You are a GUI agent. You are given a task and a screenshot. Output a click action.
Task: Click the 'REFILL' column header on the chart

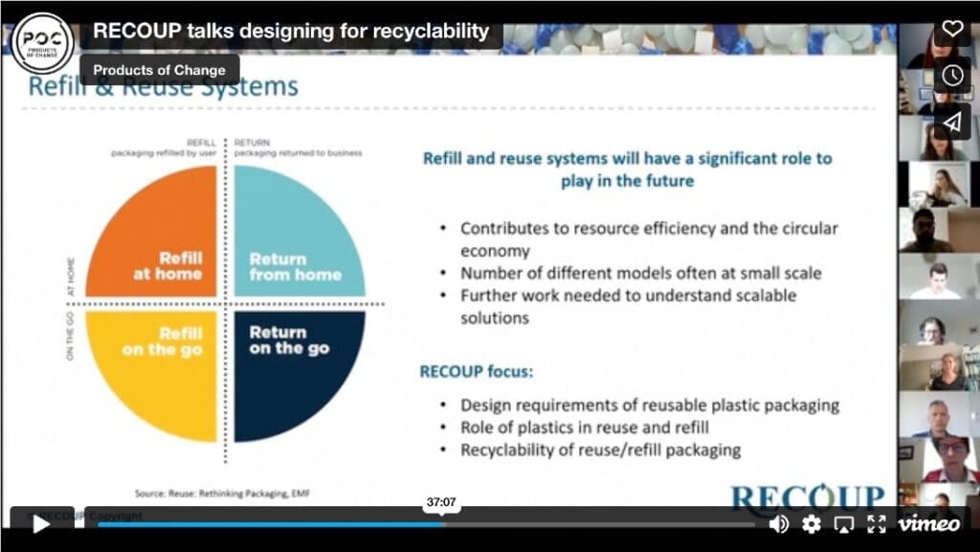[x=201, y=143]
